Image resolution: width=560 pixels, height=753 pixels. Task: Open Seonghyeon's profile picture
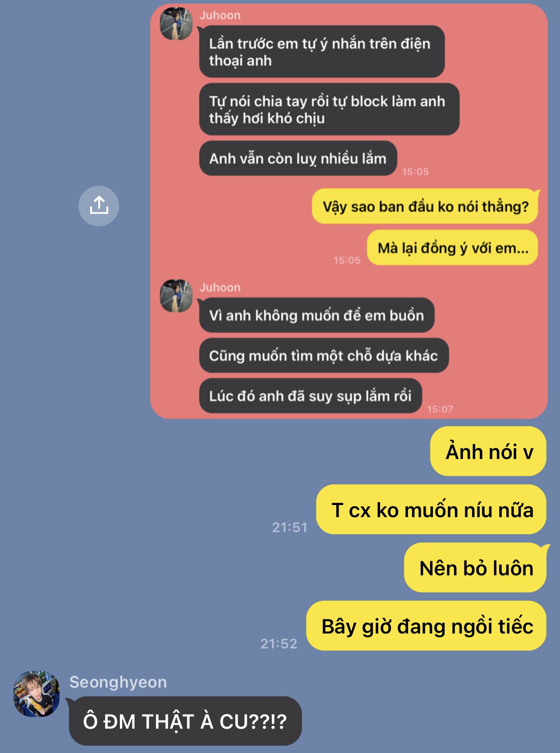37,693
